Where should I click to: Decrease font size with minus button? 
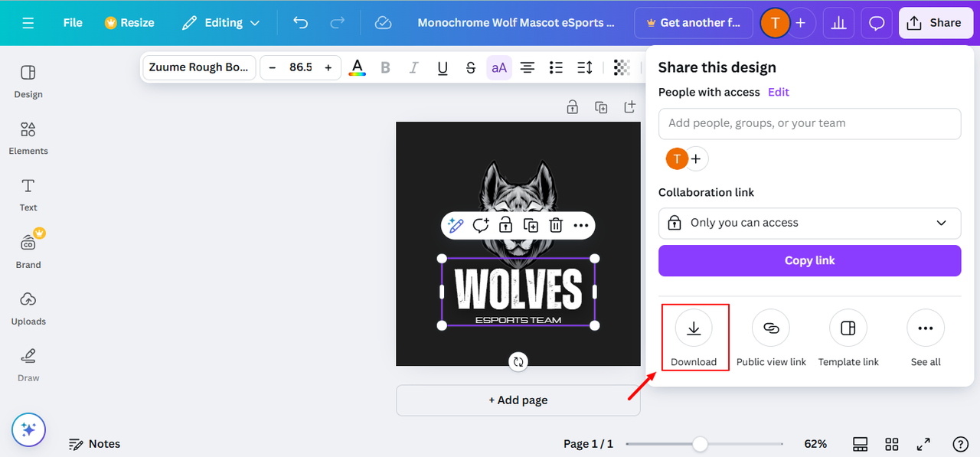coord(272,67)
